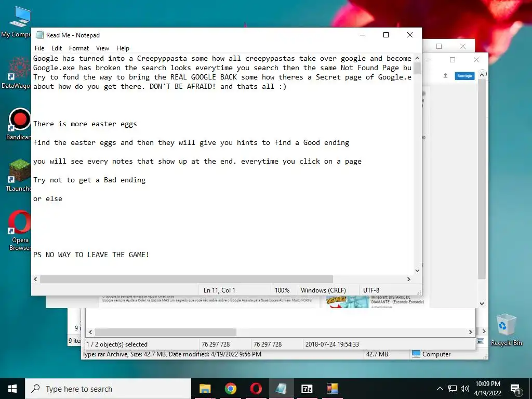Screen dimensions: 532x399
Task: Open the Notepad Format menu
Action: (x=79, y=48)
